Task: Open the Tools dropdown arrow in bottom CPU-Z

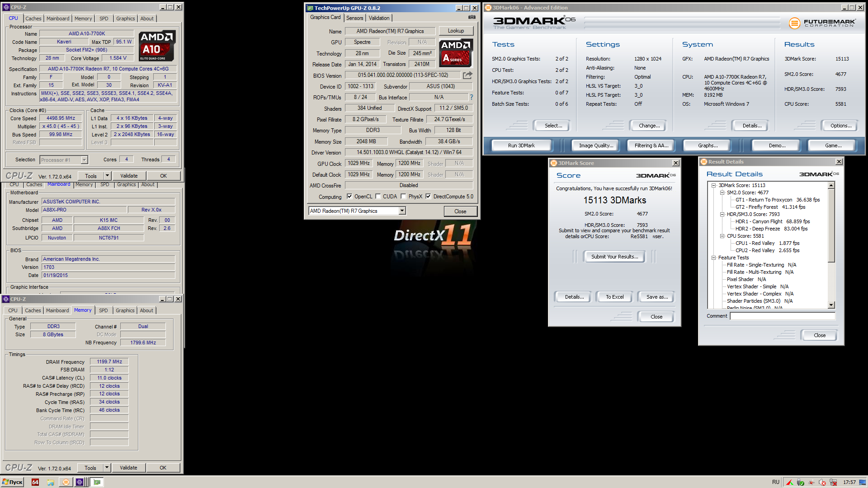Action: [107, 468]
